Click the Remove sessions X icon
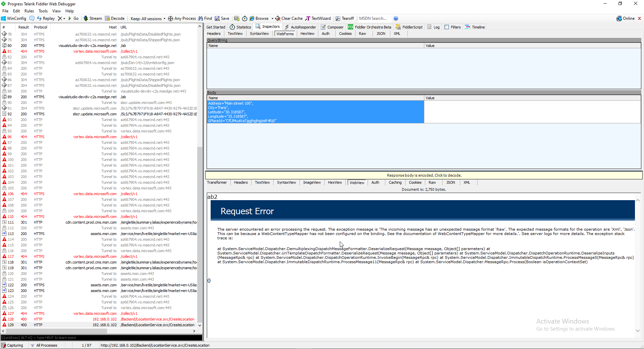This screenshot has height=349, width=644. [x=60, y=18]
